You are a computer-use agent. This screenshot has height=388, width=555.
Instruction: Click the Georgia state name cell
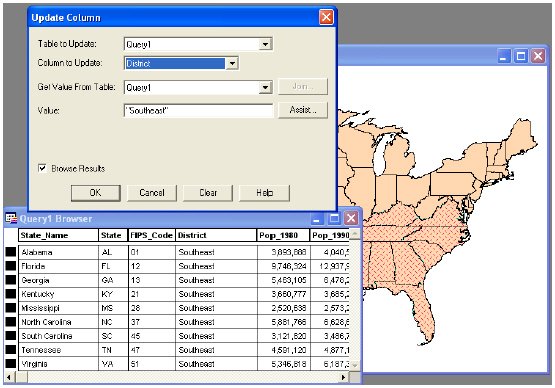tap(58, 280)
